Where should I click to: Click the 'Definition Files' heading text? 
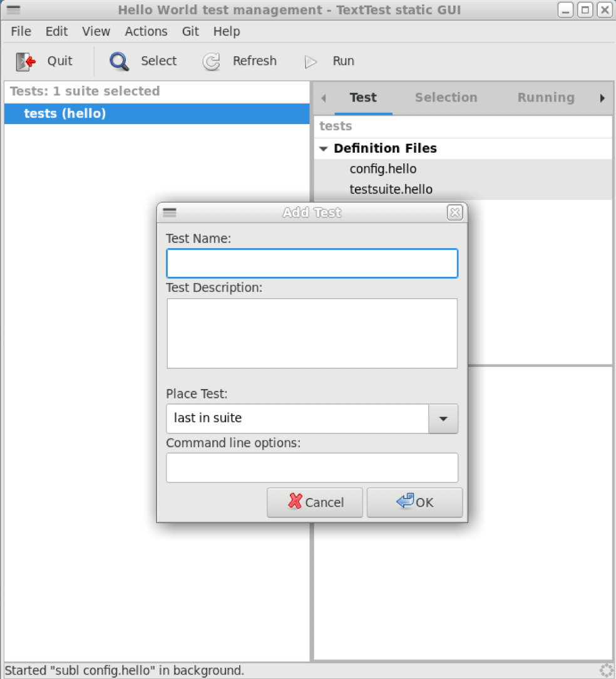385,148
